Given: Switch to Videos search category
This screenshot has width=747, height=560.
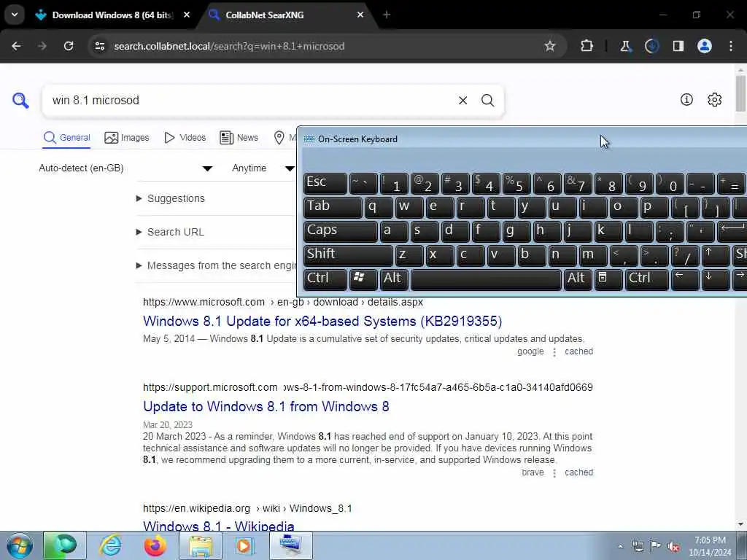Looking at the screenshot, I should 185,138.
